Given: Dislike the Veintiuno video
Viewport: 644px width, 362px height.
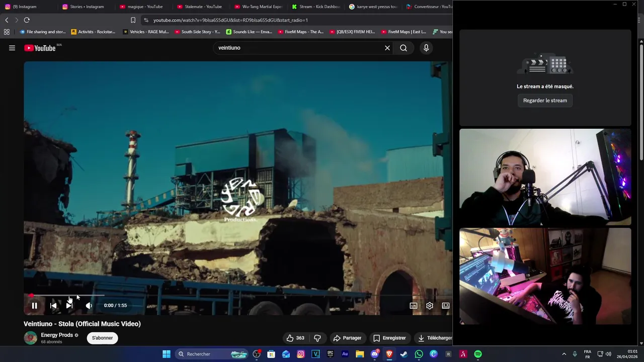Looking at the screenshot, I should tap(317, 338).
